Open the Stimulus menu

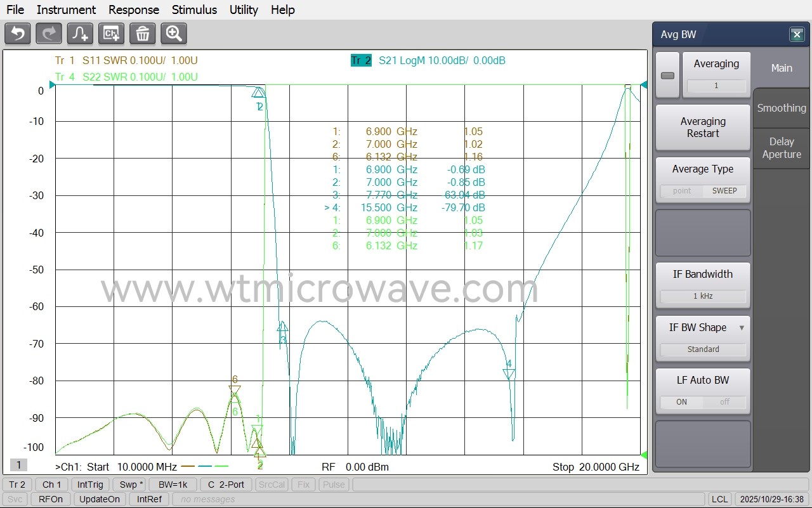pos(194,10)
